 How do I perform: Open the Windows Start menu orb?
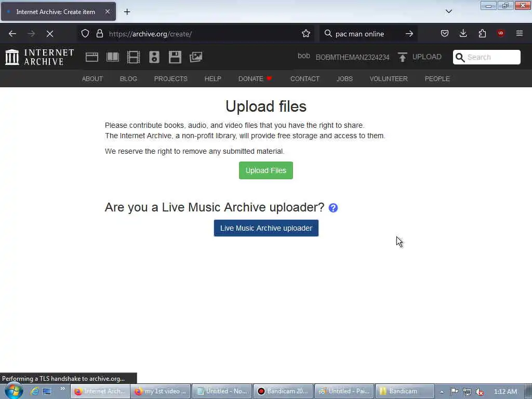pos(14,391)
